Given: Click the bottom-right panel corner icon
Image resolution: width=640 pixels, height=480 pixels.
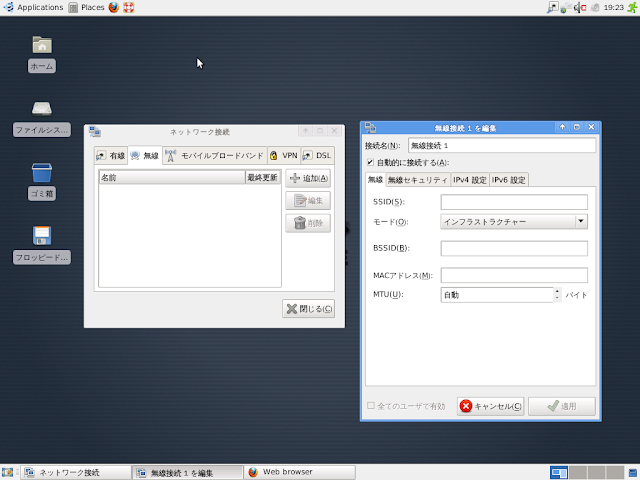Looking at the screenshot, I should click(x=633, y=472).
